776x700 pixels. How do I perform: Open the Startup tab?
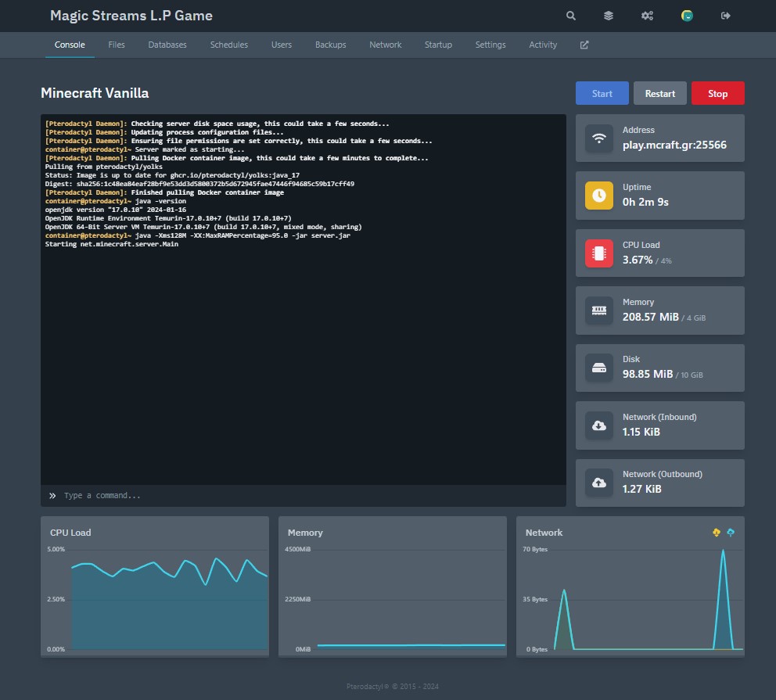[x=438, y=45]
